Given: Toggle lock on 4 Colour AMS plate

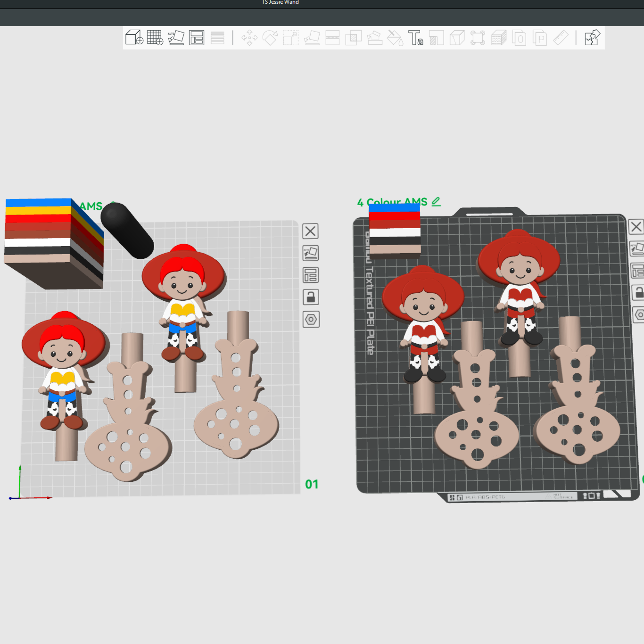Looking at the screenshot, I should pos(638,292).
